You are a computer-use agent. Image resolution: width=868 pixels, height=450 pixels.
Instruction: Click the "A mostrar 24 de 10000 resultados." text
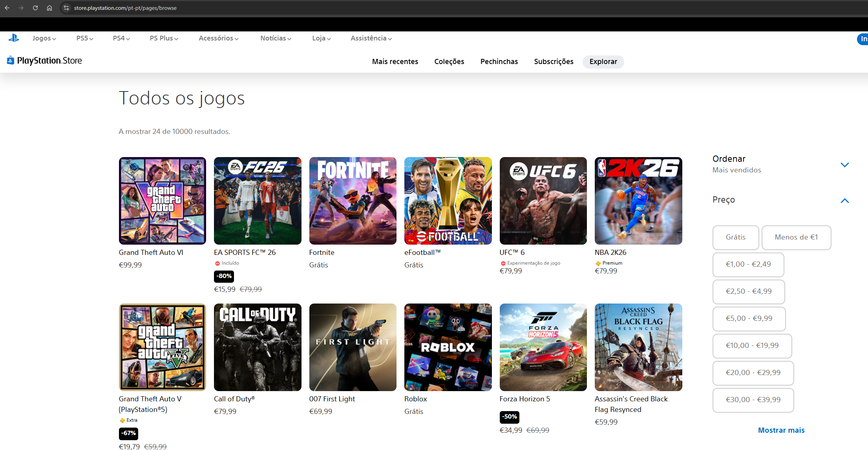(174, 132)
